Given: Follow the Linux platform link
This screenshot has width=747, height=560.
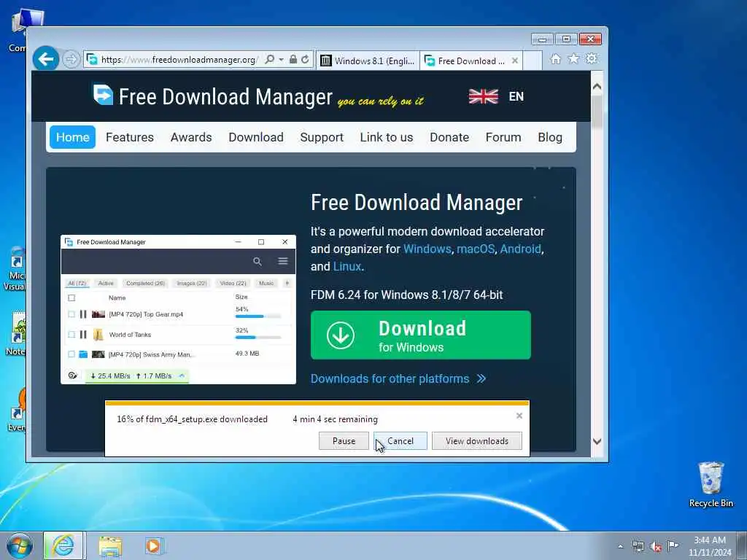Looking at the screenshot, I should tap(347, 267).
